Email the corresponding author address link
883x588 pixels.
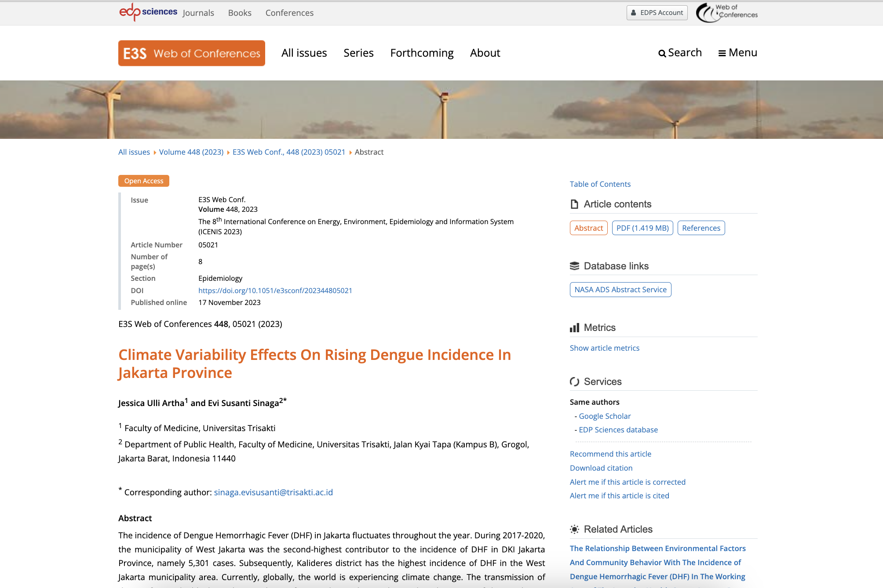coord(274,492)
